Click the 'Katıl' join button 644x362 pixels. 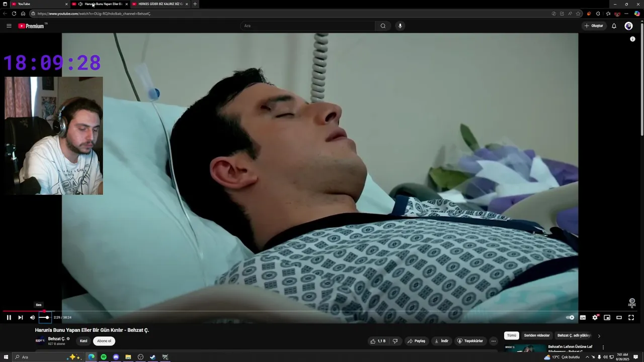[x=84, y=341]
